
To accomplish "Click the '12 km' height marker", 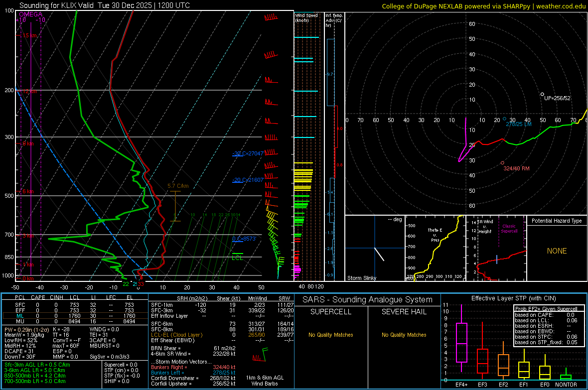I will coord(30,91).
